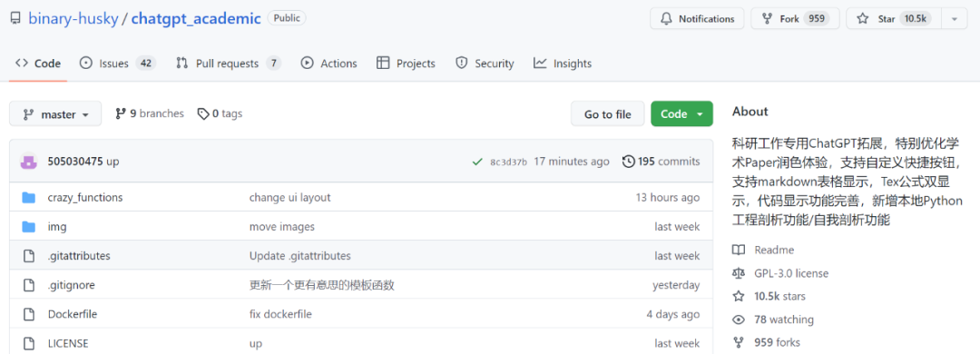Screen dimensions: 980x354
Task: Click the 505030475 user avatar
Action: (x=29, y=162)
